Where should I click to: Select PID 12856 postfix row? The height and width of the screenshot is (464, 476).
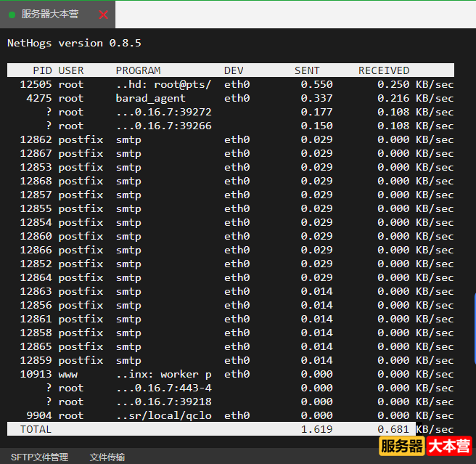click(x=231, y=305)
